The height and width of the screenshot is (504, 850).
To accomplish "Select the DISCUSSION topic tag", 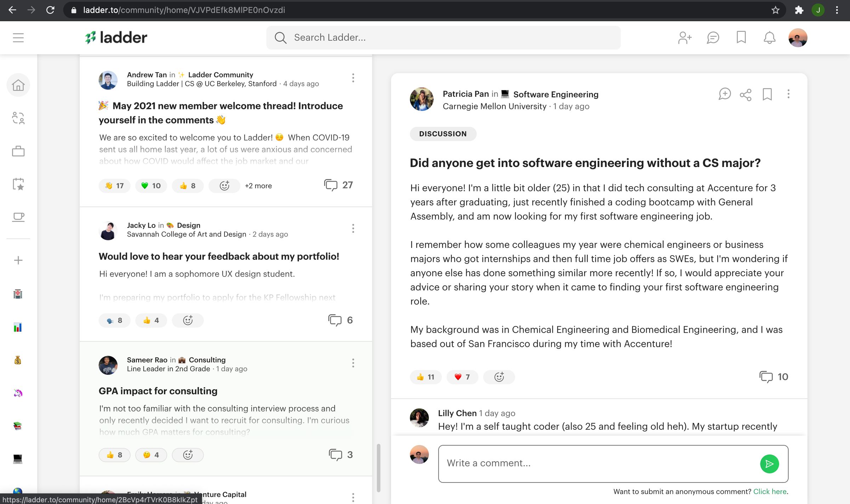I will [443, 134].
